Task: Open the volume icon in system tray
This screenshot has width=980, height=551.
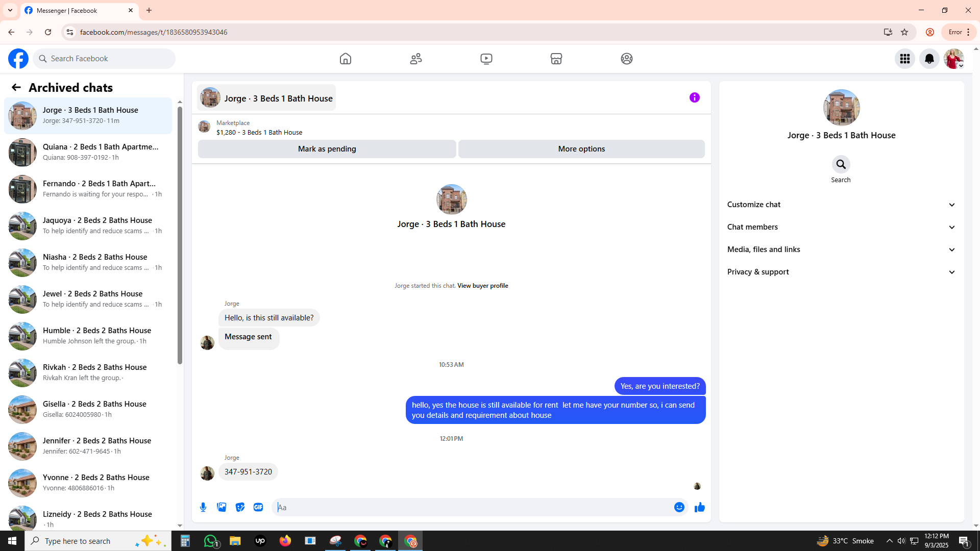Action: [901, 541]
